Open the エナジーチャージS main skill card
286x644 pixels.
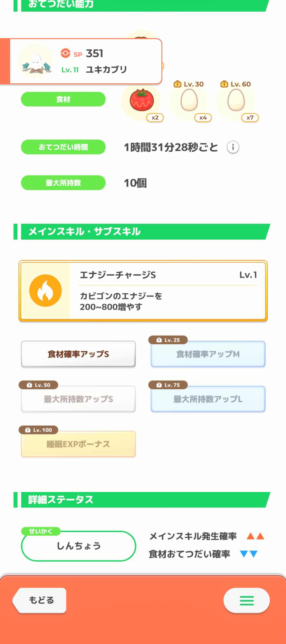click(167, 290)
